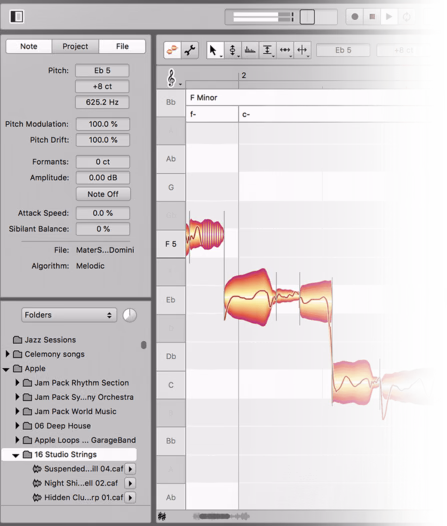The image size is (447, 526).
Task: Click the Pitch Modulation value field
Action: (103, 124)
